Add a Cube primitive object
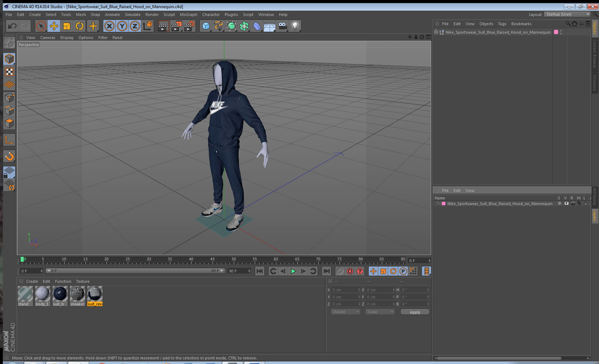 coord(206,26)
